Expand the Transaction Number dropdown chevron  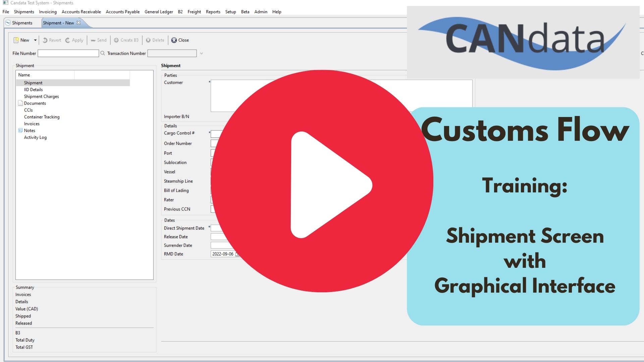(x=201, y=53)
